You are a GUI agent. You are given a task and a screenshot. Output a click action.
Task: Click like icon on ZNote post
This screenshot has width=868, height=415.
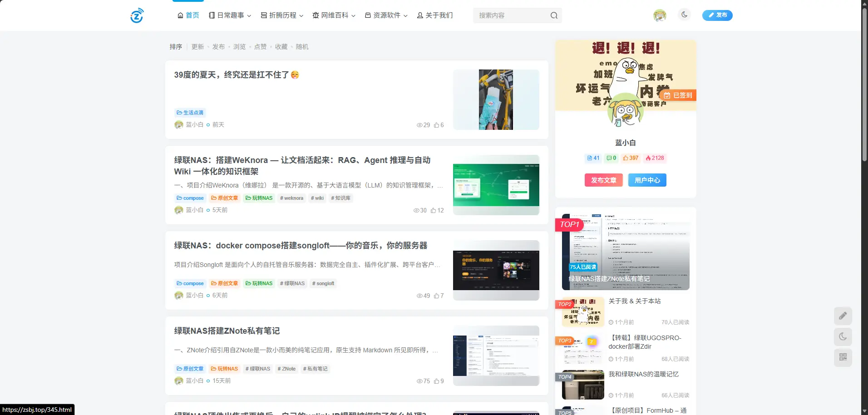click(x=436, y=381)
